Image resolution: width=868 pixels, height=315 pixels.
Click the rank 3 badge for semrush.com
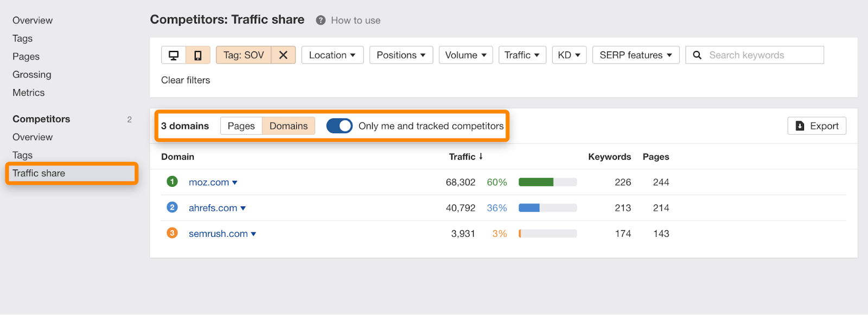(x=172, y=233)
